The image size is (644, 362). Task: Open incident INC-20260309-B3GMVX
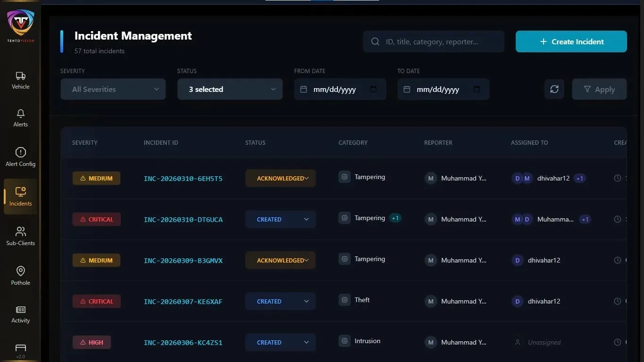click(x=183, y=261)
